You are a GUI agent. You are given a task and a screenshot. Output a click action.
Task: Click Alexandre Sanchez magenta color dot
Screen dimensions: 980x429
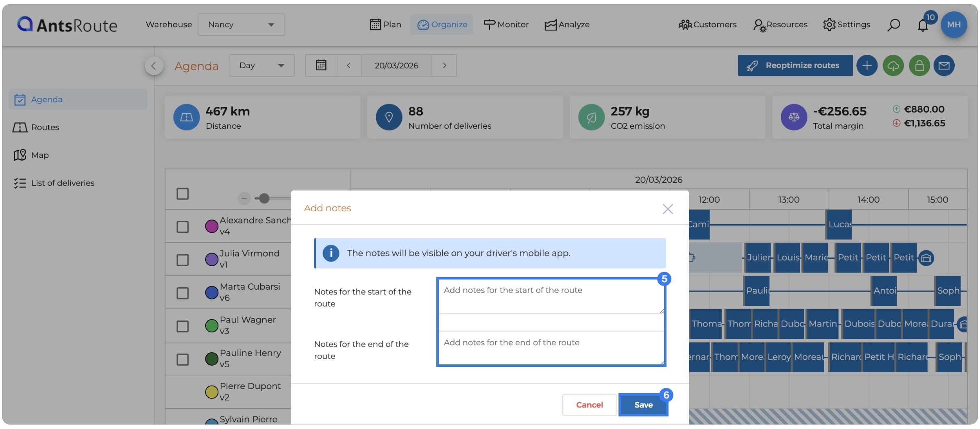[211, 226]
